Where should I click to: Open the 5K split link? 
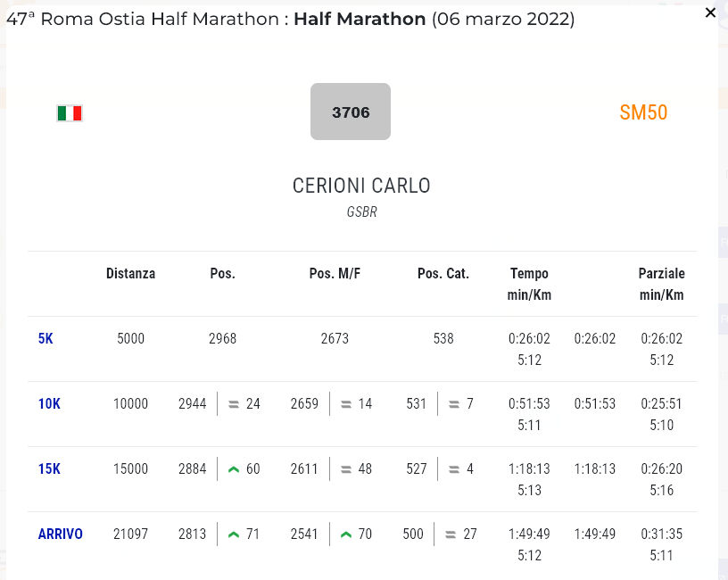[x=45, y=339]
